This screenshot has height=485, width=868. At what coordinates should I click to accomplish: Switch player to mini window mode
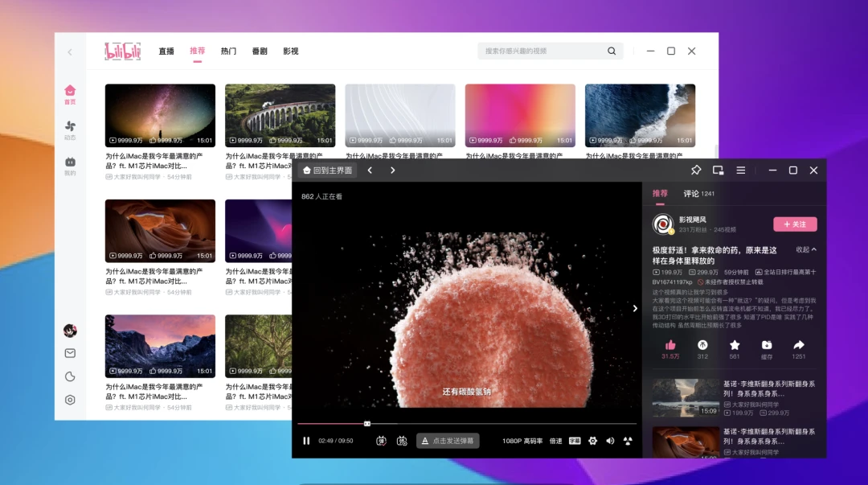click(x=718, y=171)
